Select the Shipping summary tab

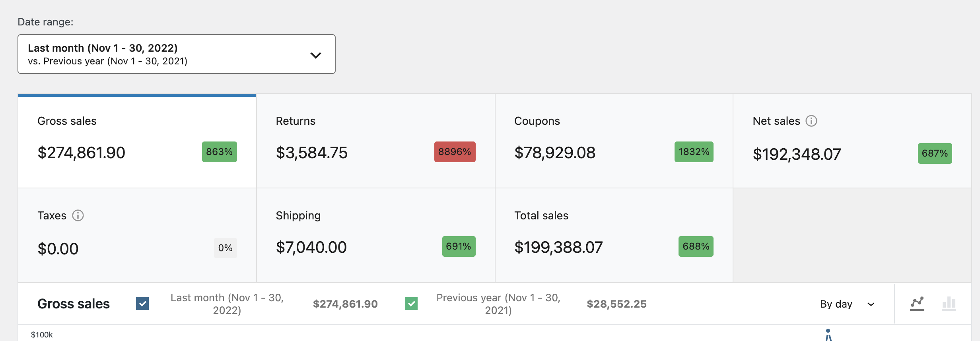(375, 235)
